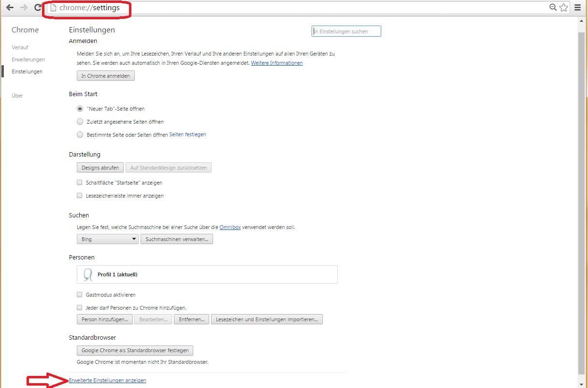Click Erweiterte Einstellungen anzeigen link
This screenshot has width=588, height=388.
pos(107,380)
